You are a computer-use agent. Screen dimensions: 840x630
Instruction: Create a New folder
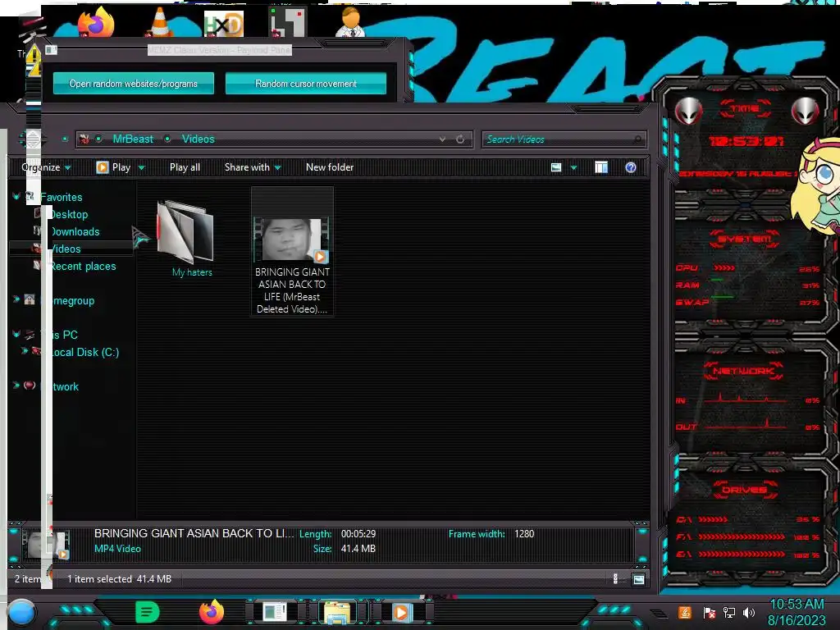point(330,167)
